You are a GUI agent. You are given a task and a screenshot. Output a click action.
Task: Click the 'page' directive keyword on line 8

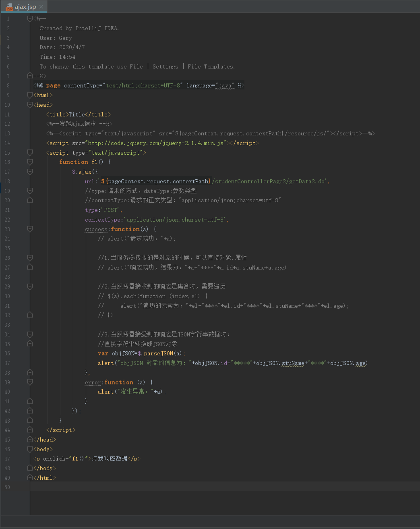(53, 85)
